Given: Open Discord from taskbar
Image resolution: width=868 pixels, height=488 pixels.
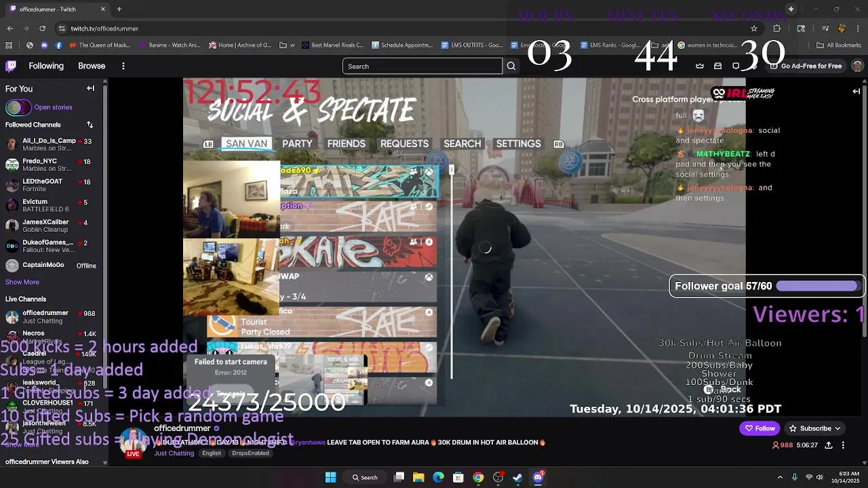Looking at the screenshot, I should coord(538,477).
